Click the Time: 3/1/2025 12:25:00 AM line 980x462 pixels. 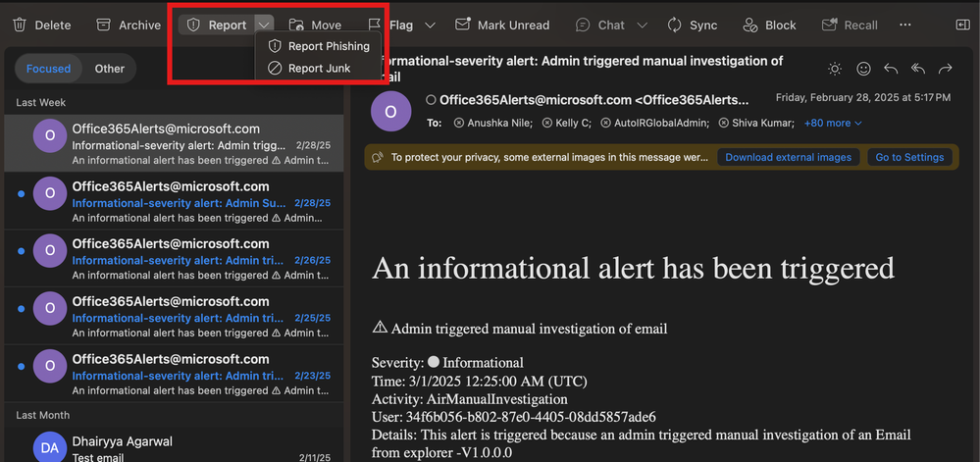pos(480,381)
